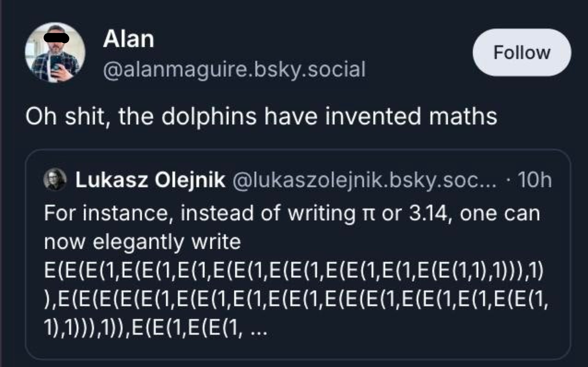Open Lukasz Olejnik's name link
Image resolution: width=588 pixels, height=367 pixels.
150,180
